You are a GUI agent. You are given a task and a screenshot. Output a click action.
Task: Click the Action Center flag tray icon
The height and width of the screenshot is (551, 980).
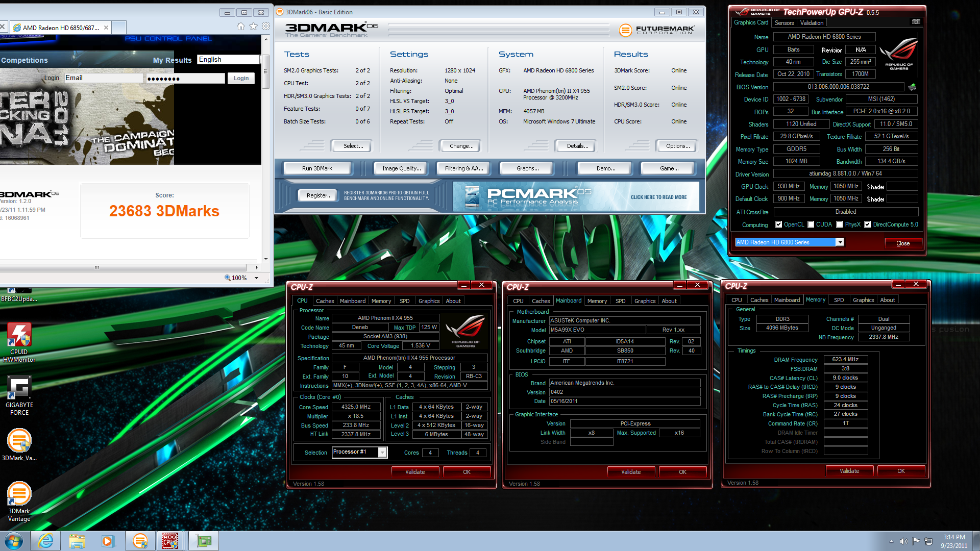[x=916, y=541]
